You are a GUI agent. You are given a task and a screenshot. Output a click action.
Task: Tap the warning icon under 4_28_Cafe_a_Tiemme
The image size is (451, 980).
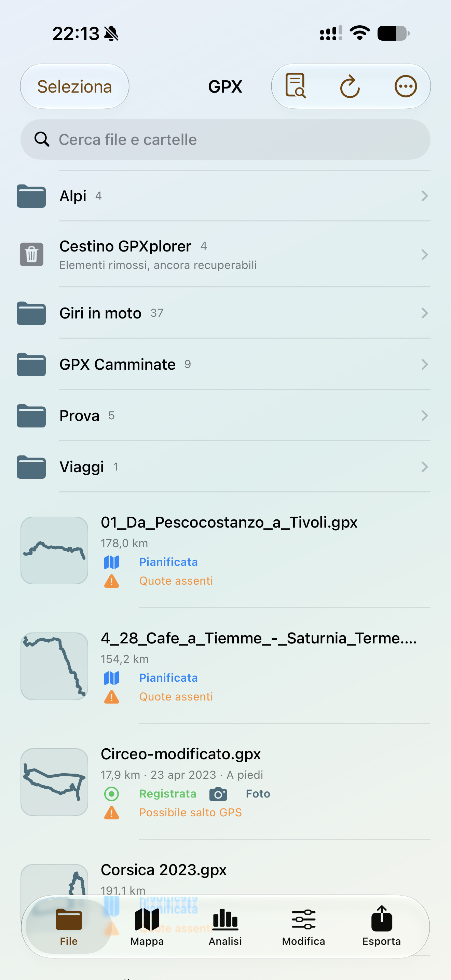tap(111, 697)
